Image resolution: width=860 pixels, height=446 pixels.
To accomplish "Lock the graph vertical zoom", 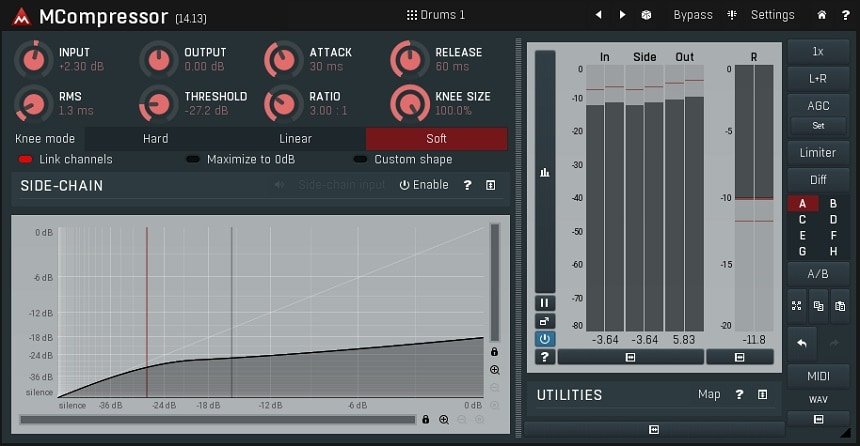I will pyautogui.click(x=494, y=352).
